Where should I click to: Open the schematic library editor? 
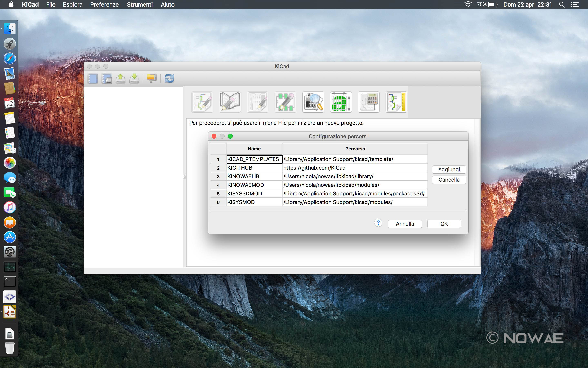230,102
